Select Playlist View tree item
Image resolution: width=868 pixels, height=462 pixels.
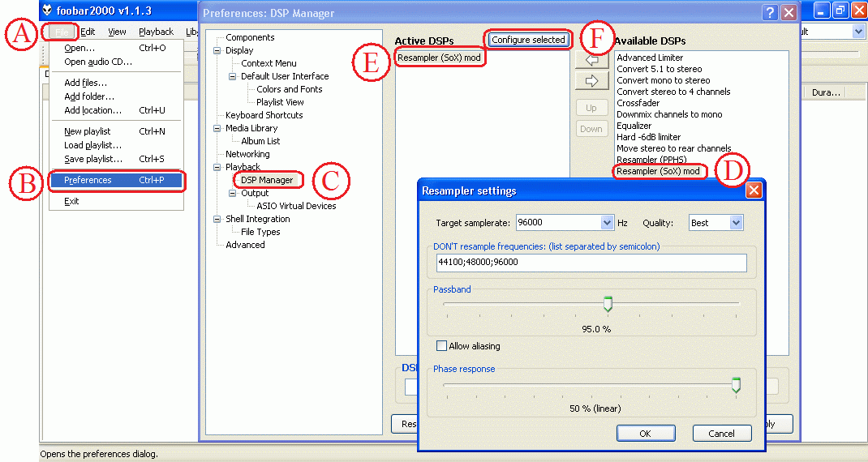tap(280, 102)
